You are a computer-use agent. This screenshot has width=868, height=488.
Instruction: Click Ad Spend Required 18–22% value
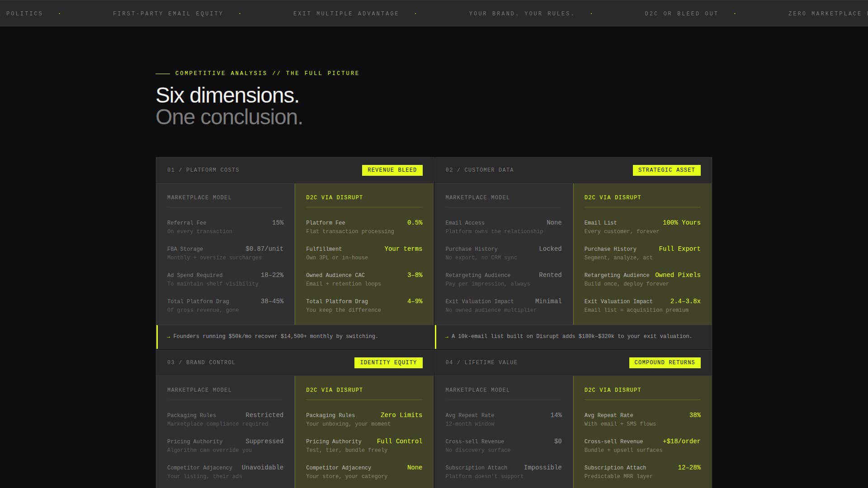click(272, 275)
